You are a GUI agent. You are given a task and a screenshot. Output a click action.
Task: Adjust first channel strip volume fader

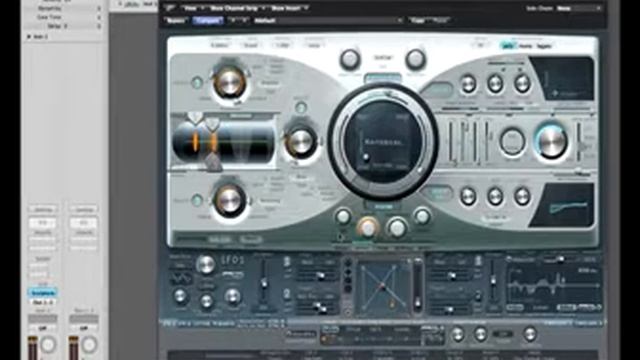33,348
